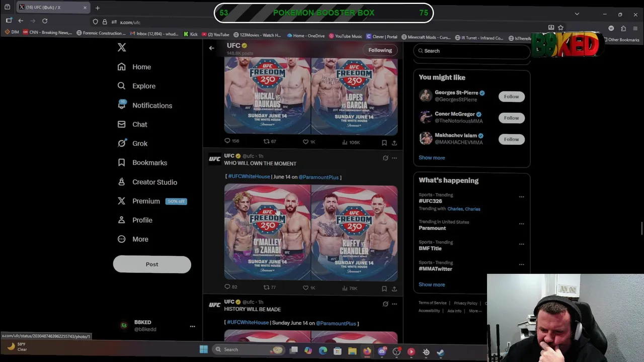Open Privacy Policy footer link
Screen dimensions: 644x362
465,303
